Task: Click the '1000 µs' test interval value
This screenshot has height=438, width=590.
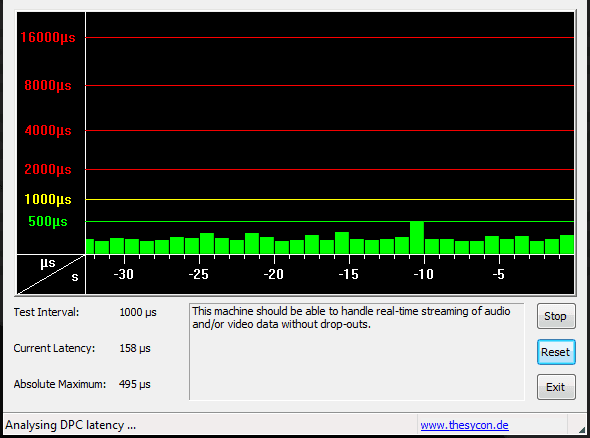Action: (x=138, y=312)
